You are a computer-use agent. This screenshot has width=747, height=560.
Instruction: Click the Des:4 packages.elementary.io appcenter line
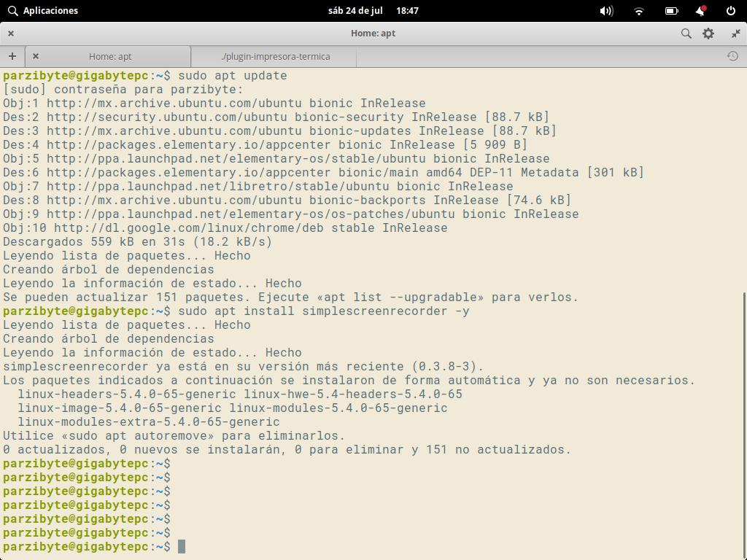[265, 144]
